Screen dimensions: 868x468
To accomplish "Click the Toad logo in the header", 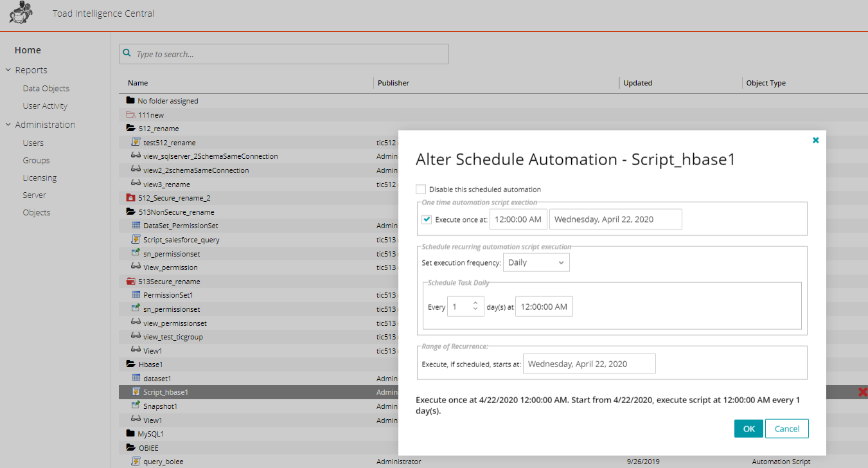I will pos(22,13).
